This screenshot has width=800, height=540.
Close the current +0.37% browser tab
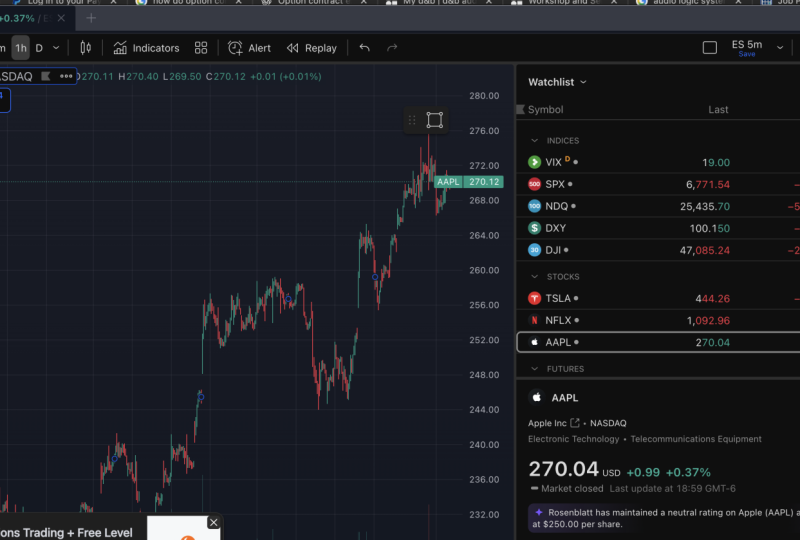tap(61, 18)
